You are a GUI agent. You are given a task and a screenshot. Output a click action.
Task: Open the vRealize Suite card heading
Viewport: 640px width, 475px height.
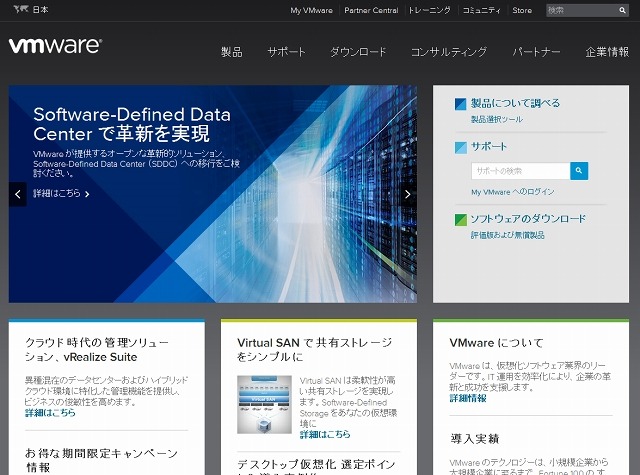tap(97, 350)
